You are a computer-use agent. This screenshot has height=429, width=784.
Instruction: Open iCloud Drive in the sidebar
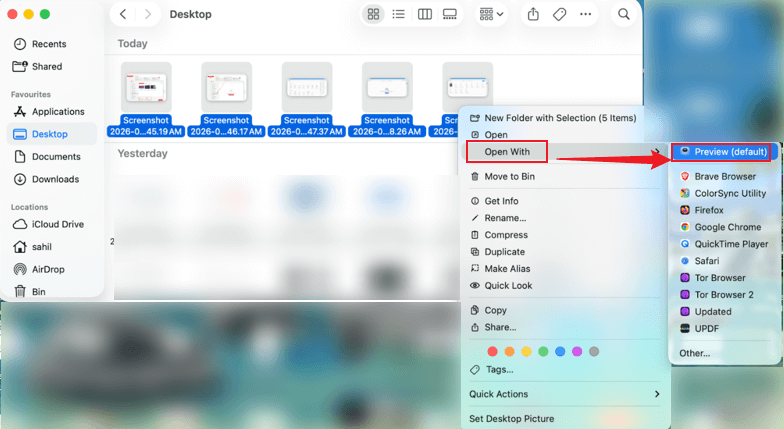tap(57, 224)
